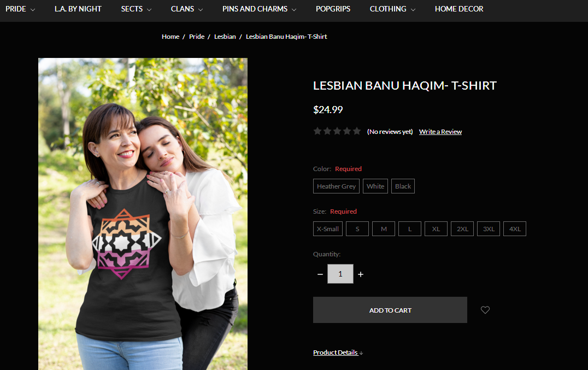
Task: Expand Pins and Charms menu
Action: 259,9
